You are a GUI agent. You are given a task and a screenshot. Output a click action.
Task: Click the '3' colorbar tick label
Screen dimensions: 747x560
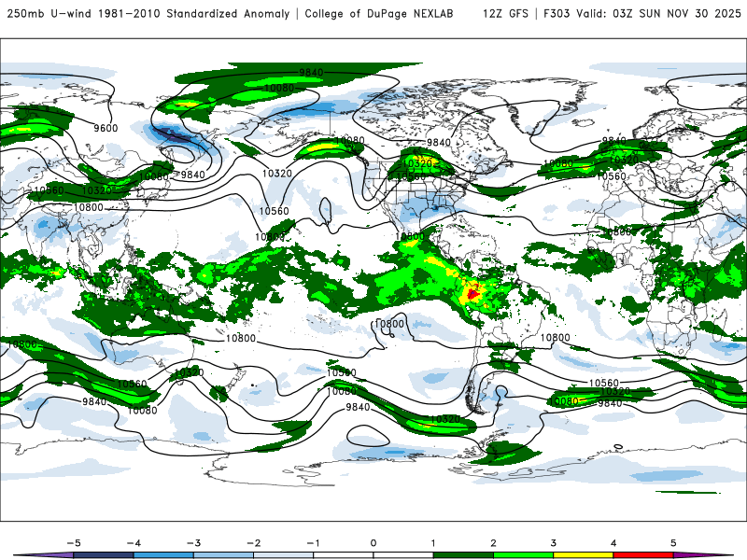[554, 543]
